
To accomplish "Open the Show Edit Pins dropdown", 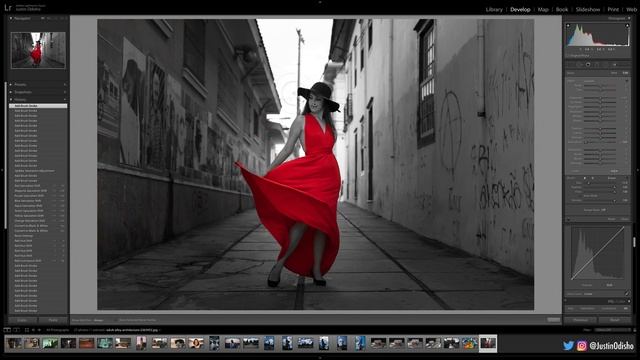I will tap(99, 320).
